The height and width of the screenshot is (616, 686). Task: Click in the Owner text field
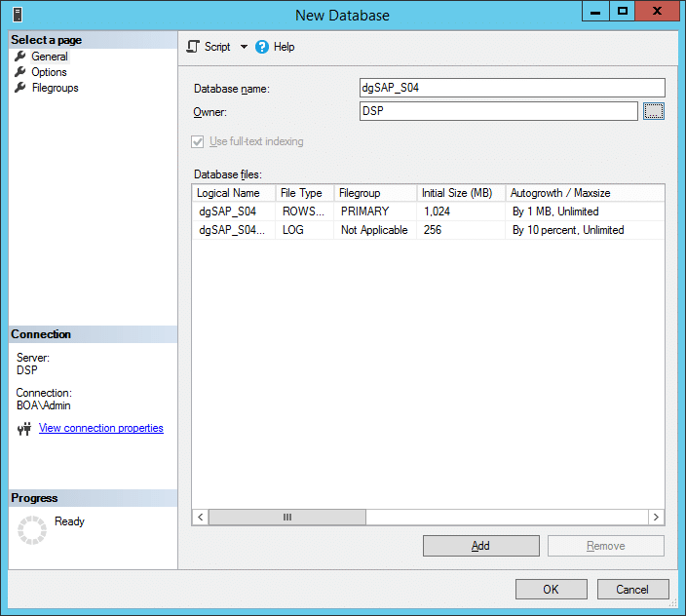pyautogui.click(x=498, y=112)
